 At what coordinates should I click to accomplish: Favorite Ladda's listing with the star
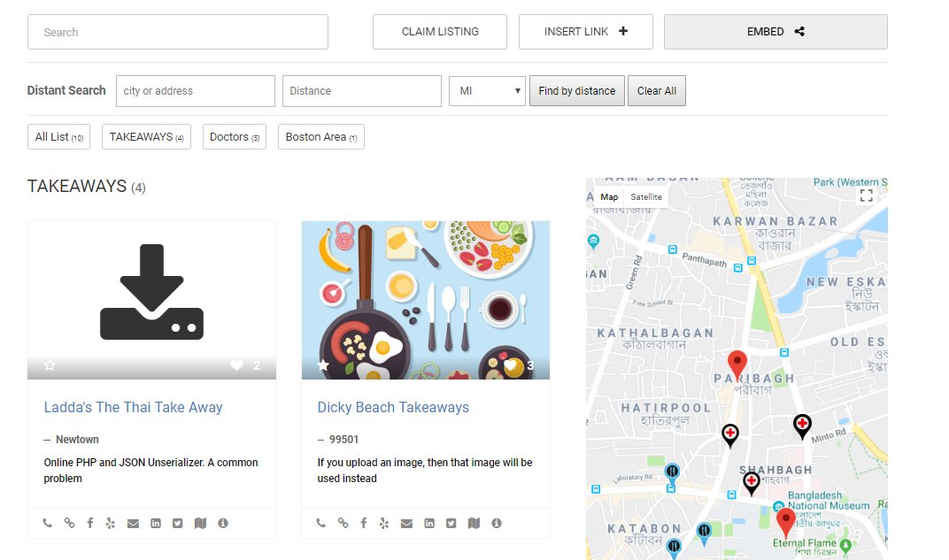coord(50,365)
